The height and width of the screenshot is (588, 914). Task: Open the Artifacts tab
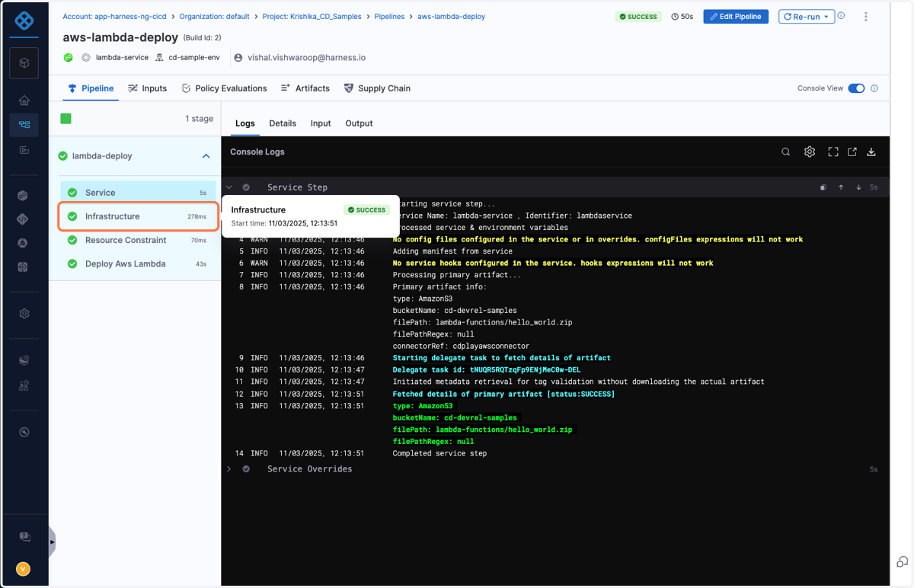[305, 88]
